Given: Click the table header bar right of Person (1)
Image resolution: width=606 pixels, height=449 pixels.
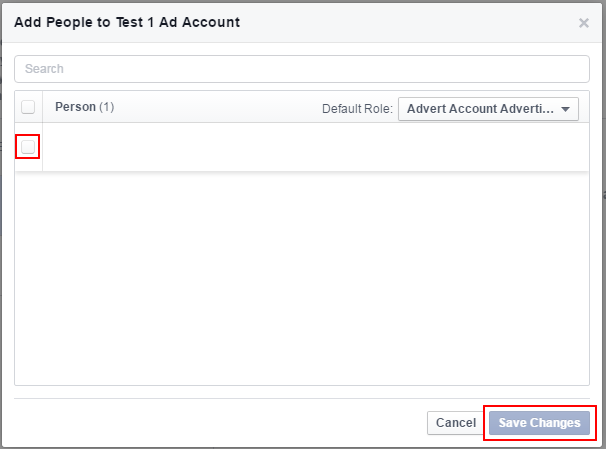Looking at the screenshot, I should click(216, 107).
